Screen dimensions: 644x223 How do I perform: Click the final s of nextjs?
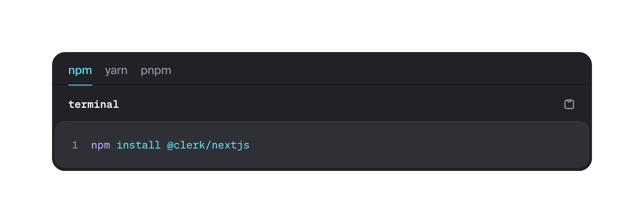(246, 145)
